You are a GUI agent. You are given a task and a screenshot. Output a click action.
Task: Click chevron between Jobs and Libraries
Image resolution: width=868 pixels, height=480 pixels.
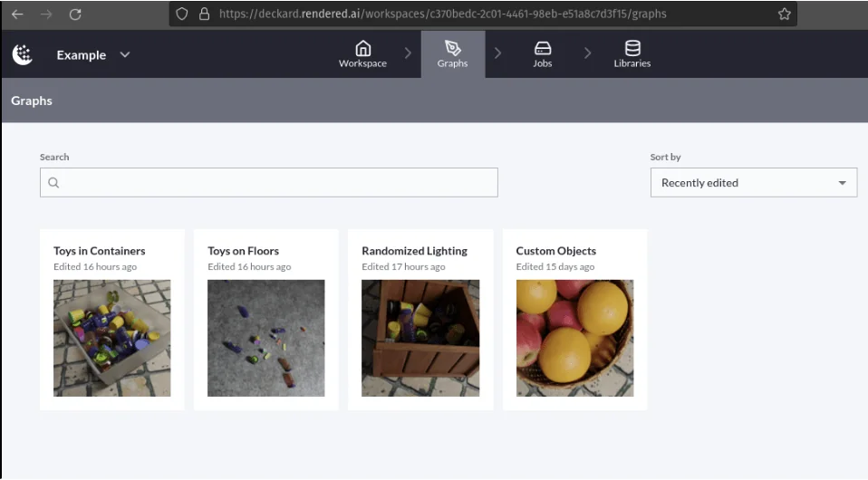[587, 53]
